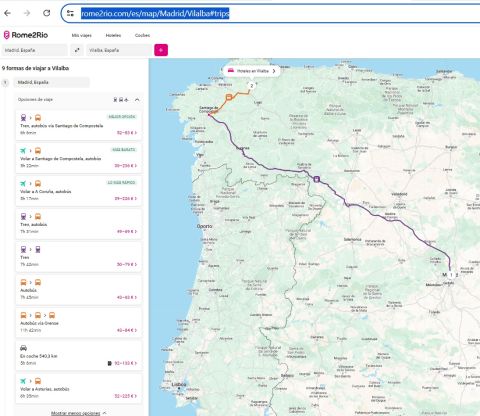Select Tren, autobús vía Santiago de Compostela option
Viewport: 480px width, 416px height.
click(79, 125)
